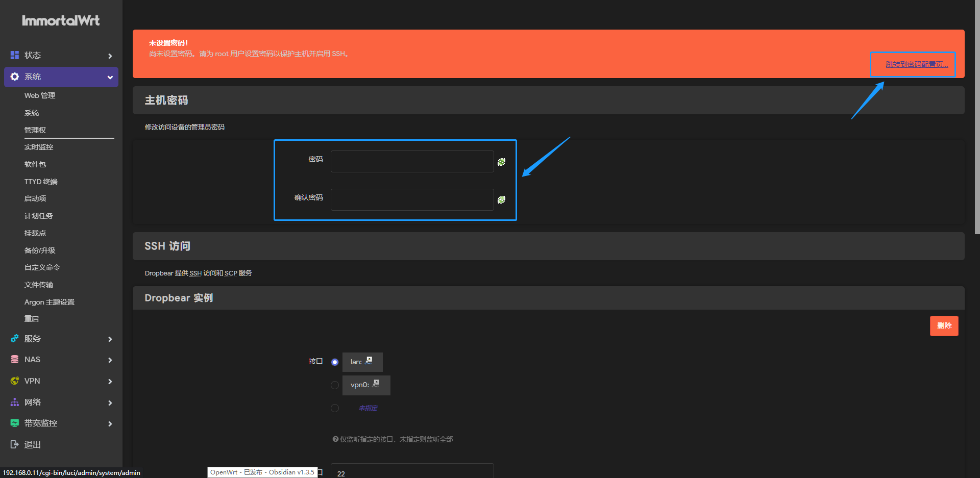Viewport: 980px width, 478px height.
Task: Open the 带宽监控 sidebar icon
Action: click(x=14, y=423)
